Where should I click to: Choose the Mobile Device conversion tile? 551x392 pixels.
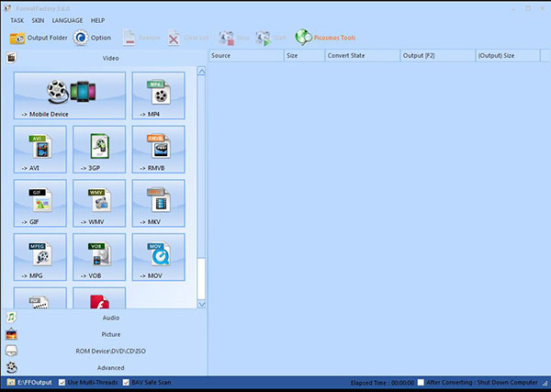point(70,95)
